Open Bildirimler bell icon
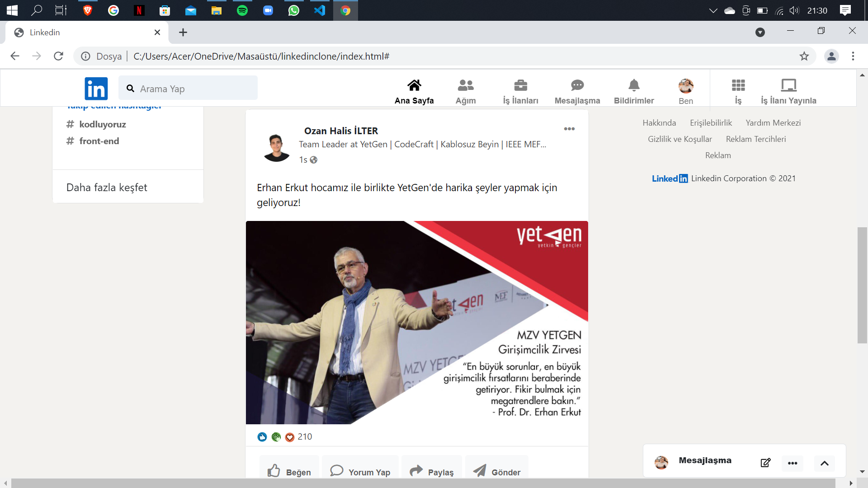Image resolution: width=868 pixels, height=488 pixels. (634, 85)
